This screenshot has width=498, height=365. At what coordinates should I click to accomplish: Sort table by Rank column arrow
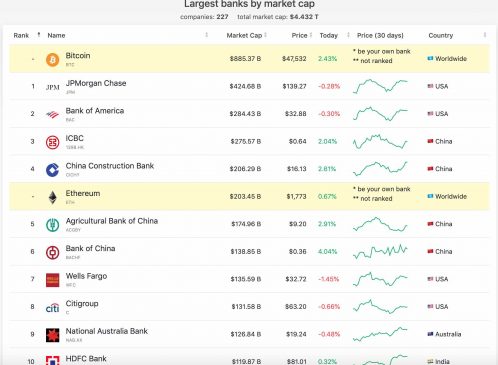pyautogui.click(x=39, y=35)
